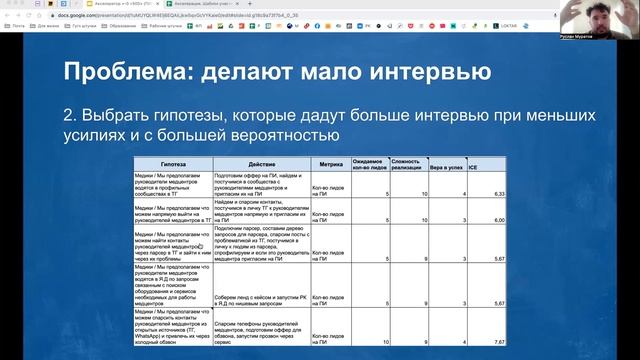Click the red chain-link bookmark icon
This screenshot has height=360, width=640.
[x=307, y=26]
